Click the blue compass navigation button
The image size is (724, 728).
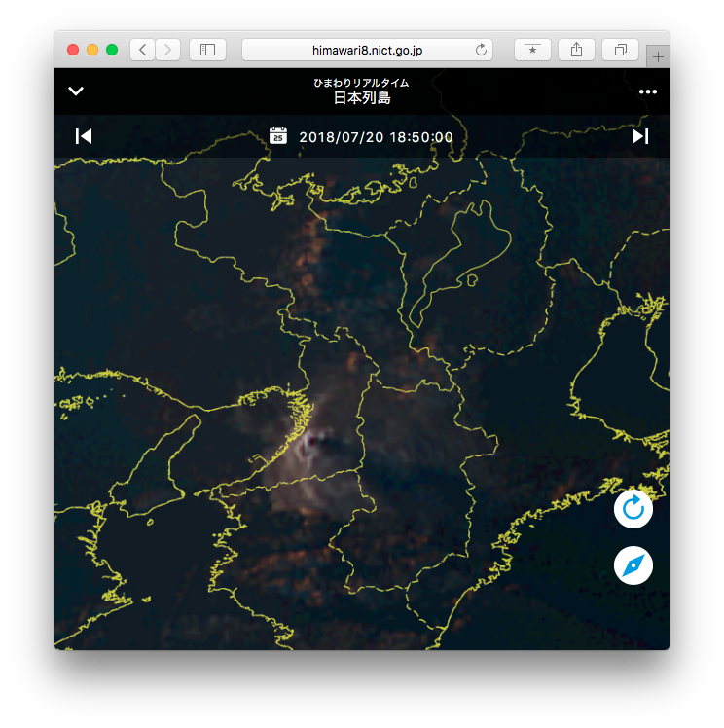633,565
